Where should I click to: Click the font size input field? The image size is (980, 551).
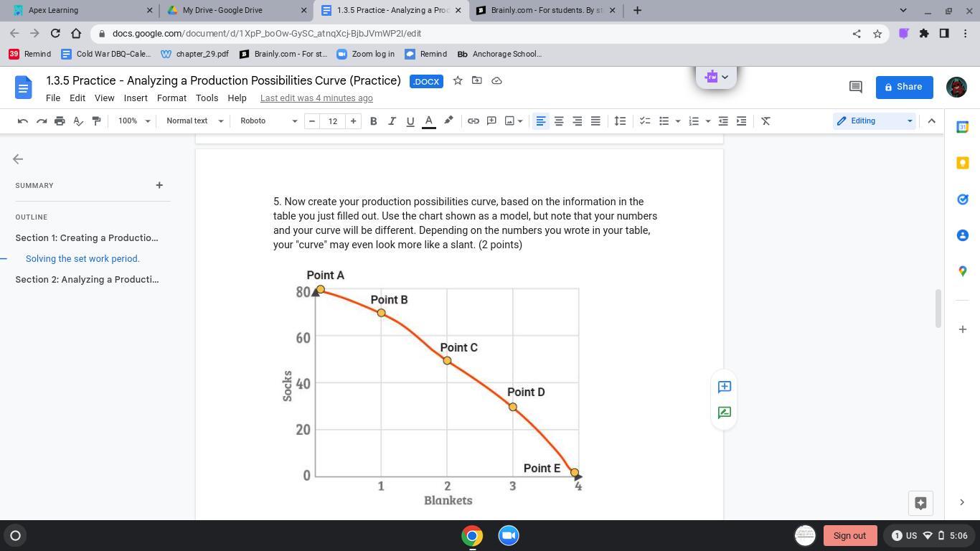pyautogui.click(x=332, y=121)
